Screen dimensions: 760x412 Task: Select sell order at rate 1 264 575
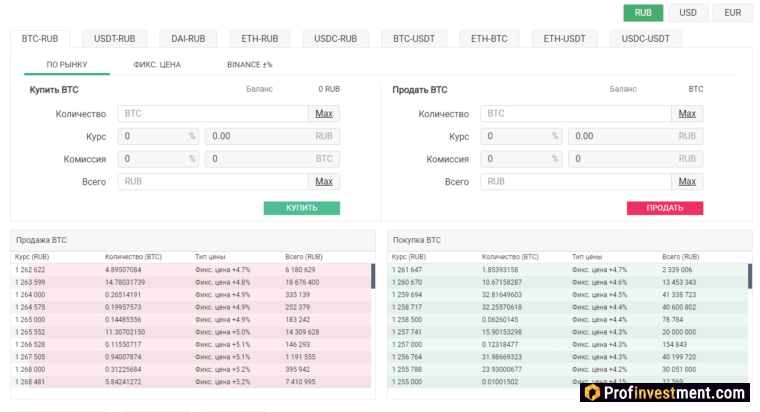coord(191,307)
